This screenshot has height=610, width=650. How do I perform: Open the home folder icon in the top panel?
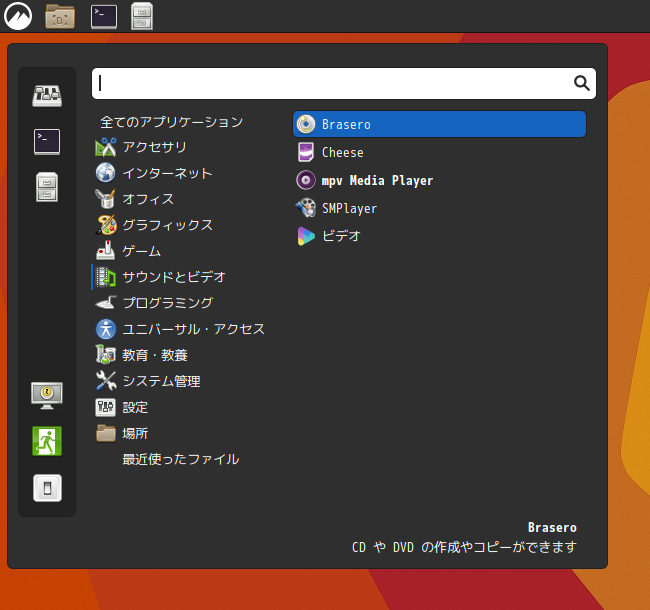(60, 17)
